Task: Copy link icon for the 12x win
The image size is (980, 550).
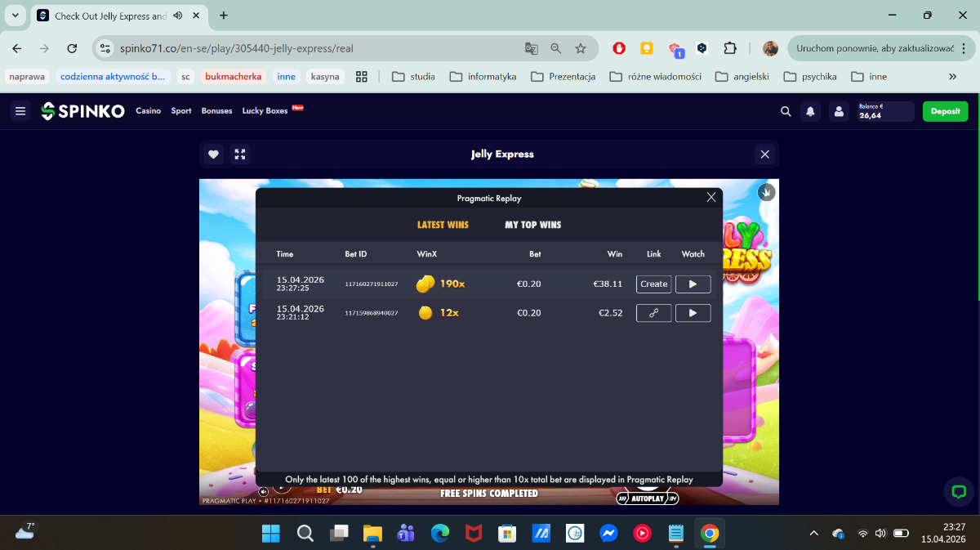Action: (653, 313)
